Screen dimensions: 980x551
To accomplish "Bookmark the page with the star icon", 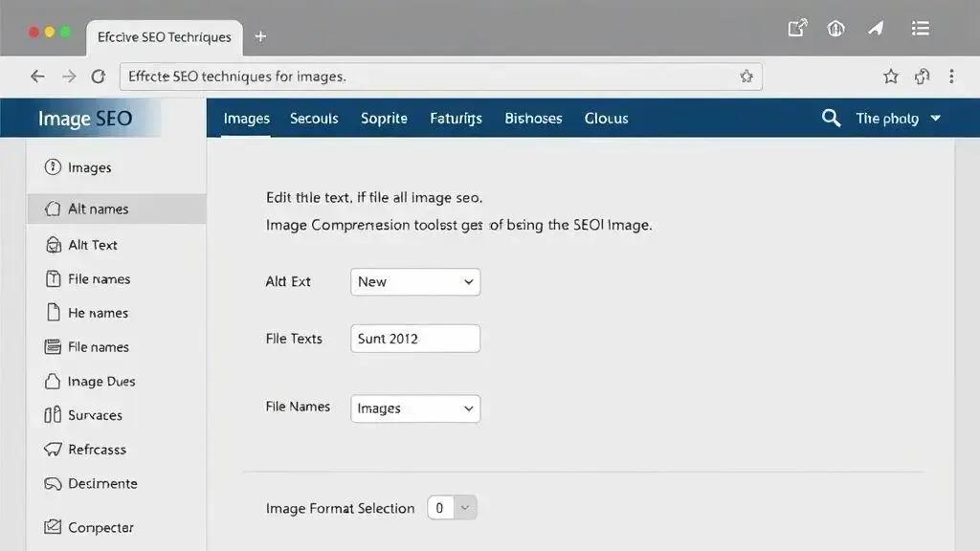I will (x=890, y=76).
